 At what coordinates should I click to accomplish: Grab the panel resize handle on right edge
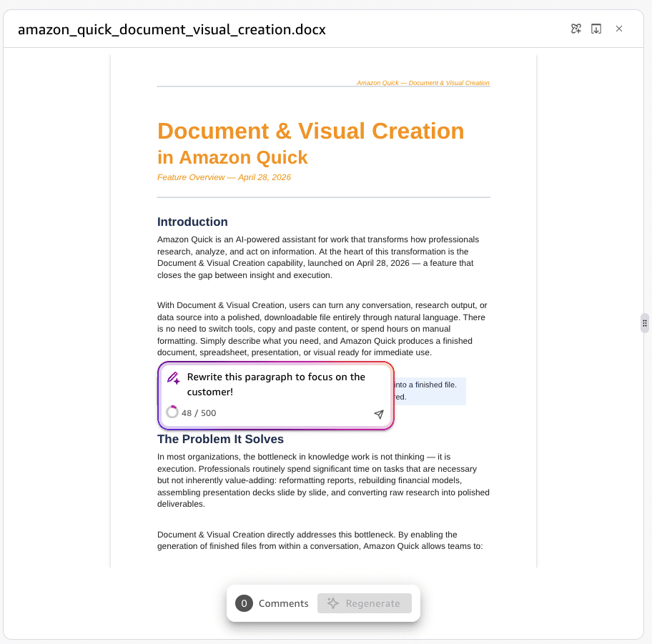[x=645, y=323]
